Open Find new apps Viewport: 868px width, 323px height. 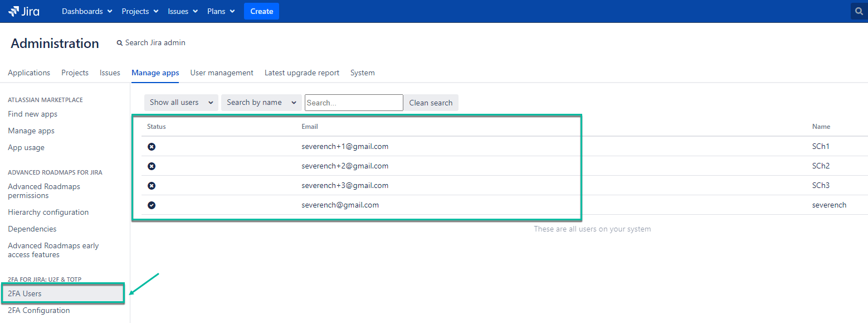32,114
